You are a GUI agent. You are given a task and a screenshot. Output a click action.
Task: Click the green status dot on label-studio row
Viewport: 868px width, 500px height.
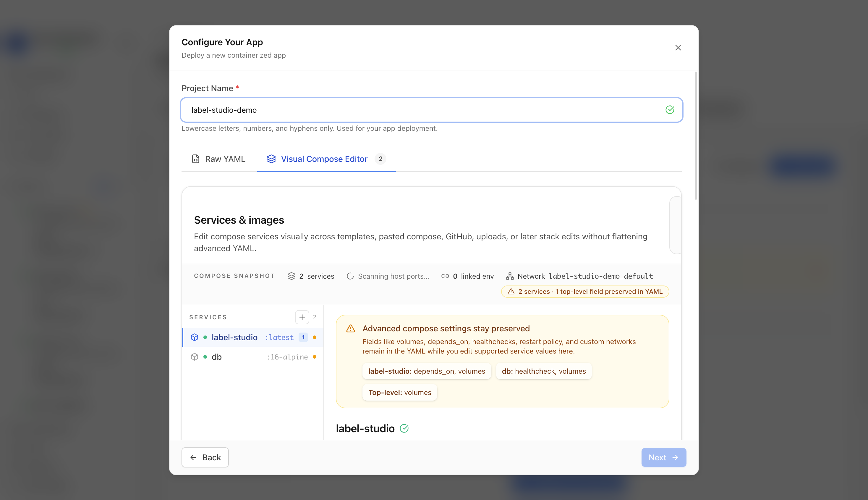point(205,337)
